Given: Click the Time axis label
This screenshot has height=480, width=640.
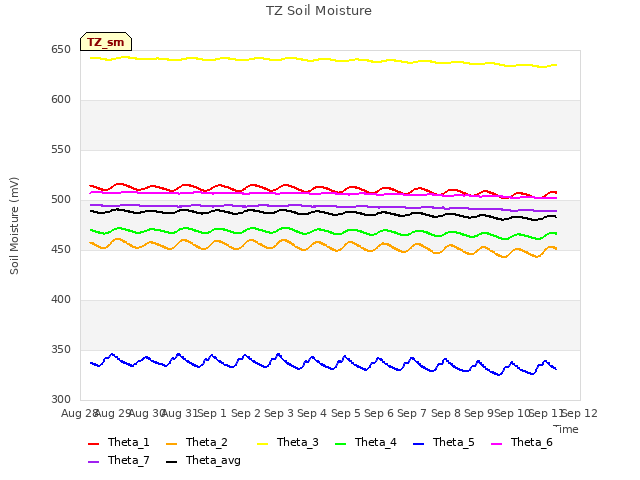Looking at the screenshot, I should (566, 429).
